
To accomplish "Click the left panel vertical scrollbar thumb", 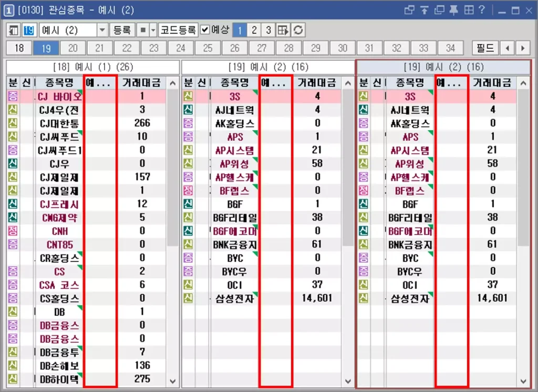I will click(172, 167).
